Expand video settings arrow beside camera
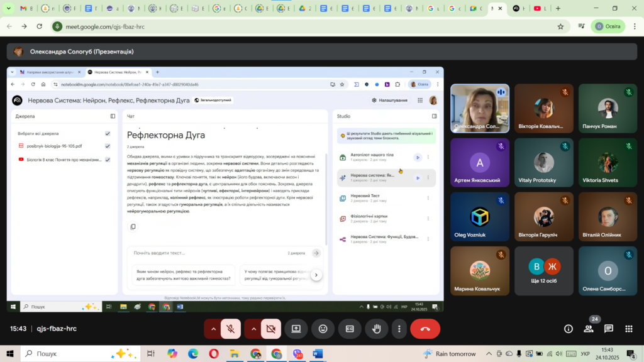The width and height of the screenshot is (644, 362). pos(253,329)
